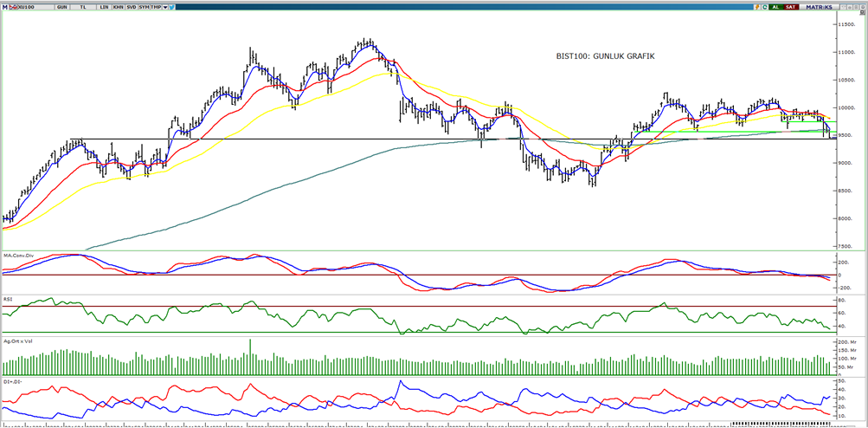The height and width of the screenshot is (428, 868).
Task: Click the chart icon beside XU100 symbol
Action: point(13,7)
